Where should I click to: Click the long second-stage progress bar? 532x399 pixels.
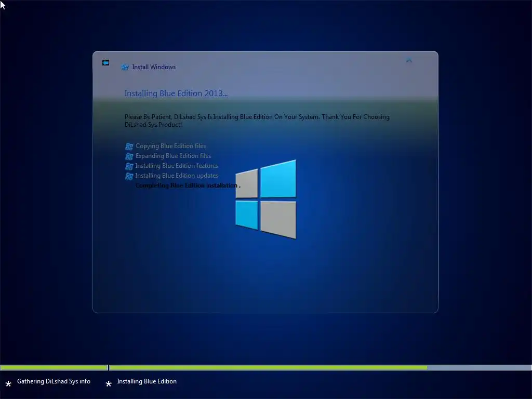tap(320, 367)
